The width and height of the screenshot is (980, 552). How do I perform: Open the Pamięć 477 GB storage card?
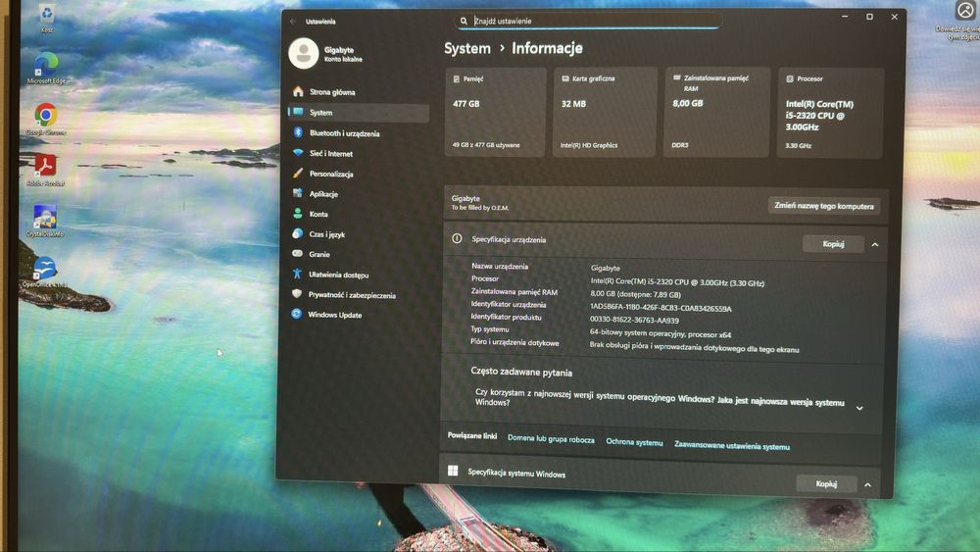tap(495, 113)
